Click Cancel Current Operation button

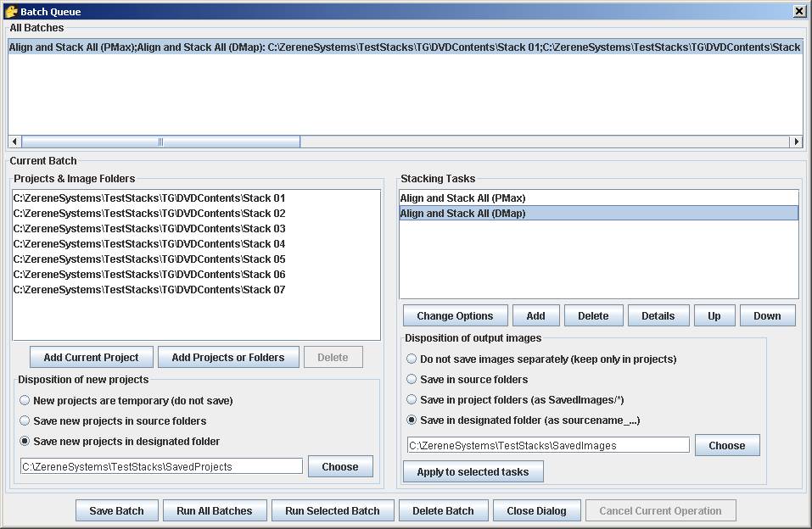click(660, 510)
